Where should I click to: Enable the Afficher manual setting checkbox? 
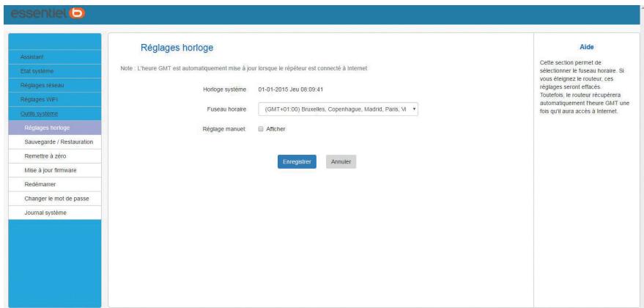pyautogui.click(x=261, y=129)
